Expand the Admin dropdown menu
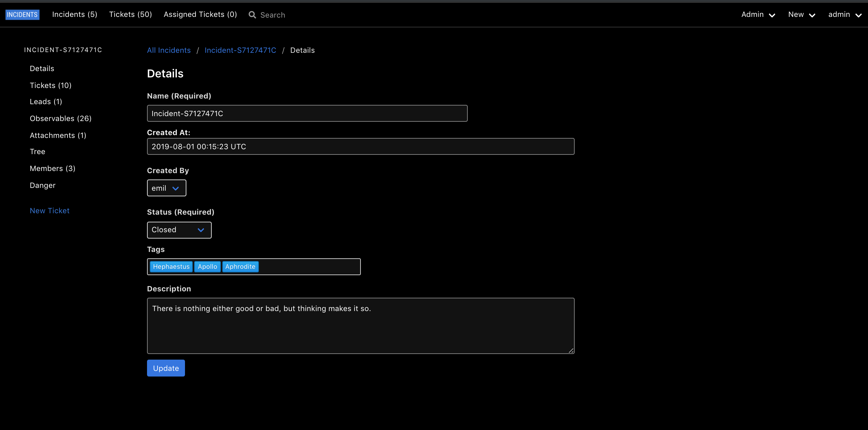Image resolution: width=868 pixels, height=430 pixels. tap(758, 14)
